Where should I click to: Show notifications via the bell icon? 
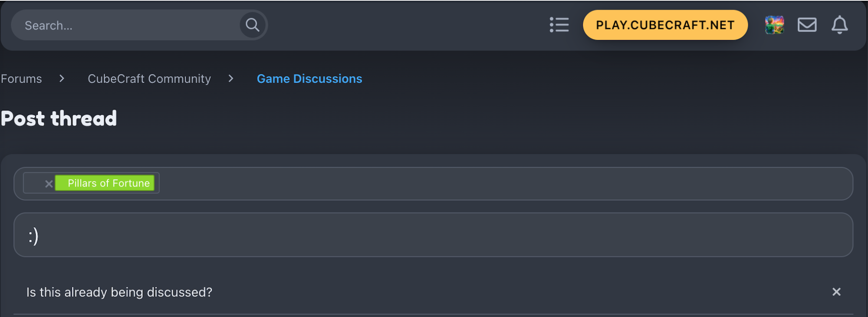pyautogui.click(x=839, y=25)
